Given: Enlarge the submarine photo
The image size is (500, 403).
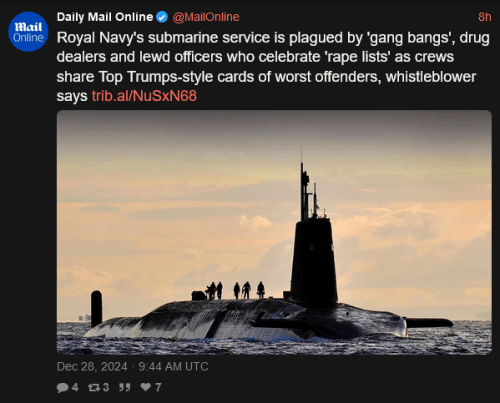Looking at the screenshot, I should click(x=274, y=232).
